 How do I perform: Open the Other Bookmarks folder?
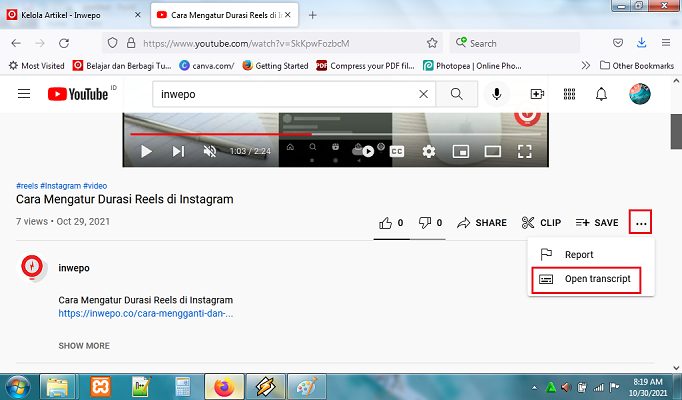[637, 66]
